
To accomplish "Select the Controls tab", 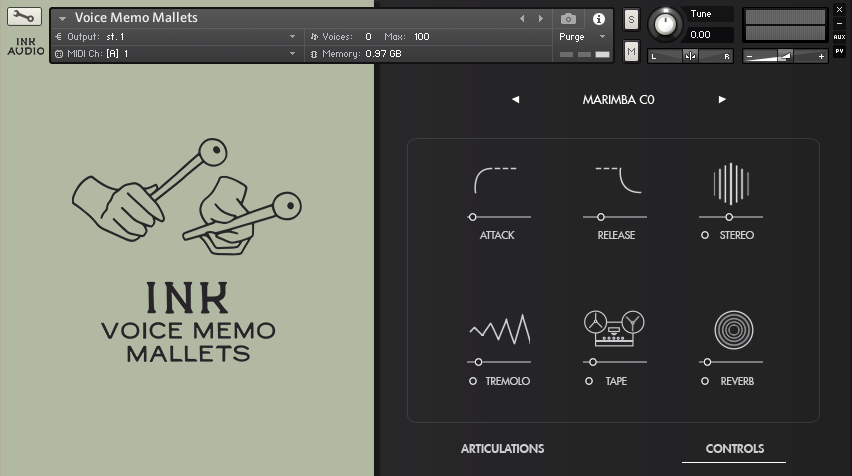I will click(x=734, y=449).
